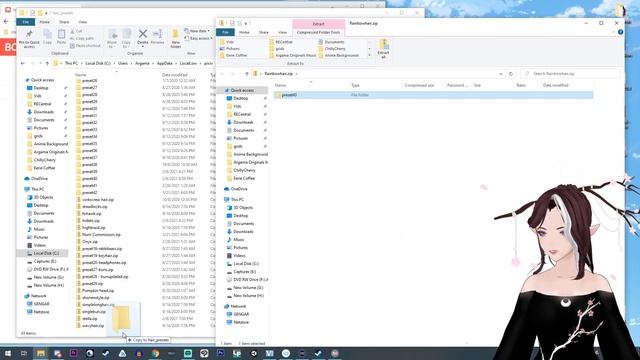Click Cut in hair_presets ribbon
Screen dimensions: 640x360
(76, 31)
